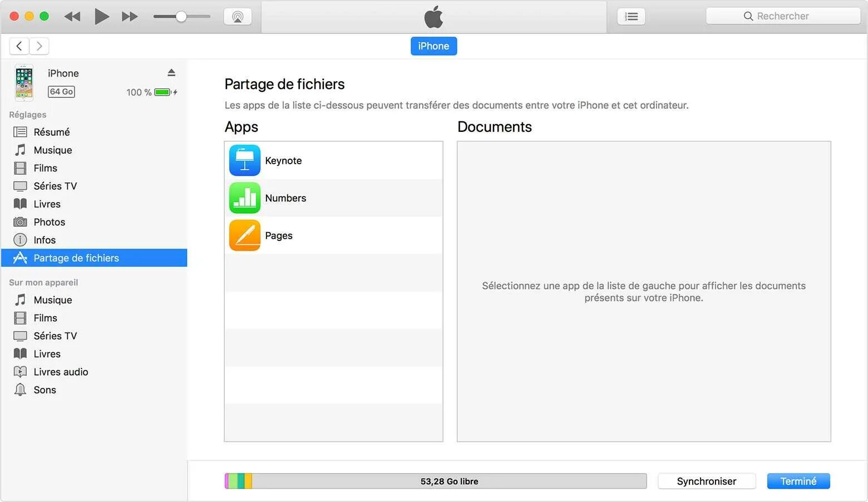Open the list view icon button

pyautogui.click(x=631, y=16)
